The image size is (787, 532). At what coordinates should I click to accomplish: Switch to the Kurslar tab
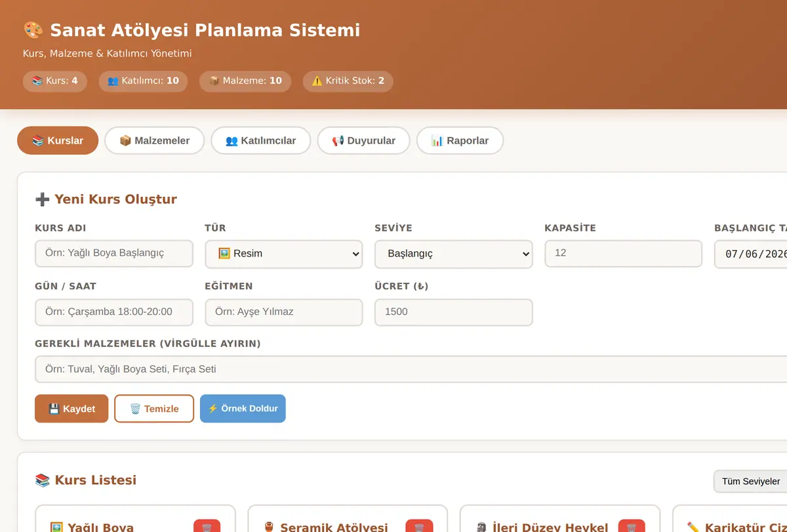pyautogui.click(x=58, y=140)
